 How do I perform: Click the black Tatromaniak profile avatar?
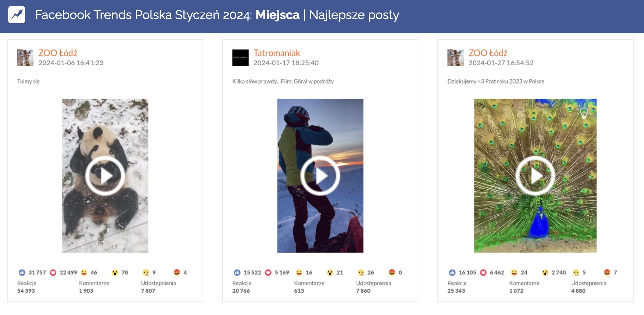[240, 57]
